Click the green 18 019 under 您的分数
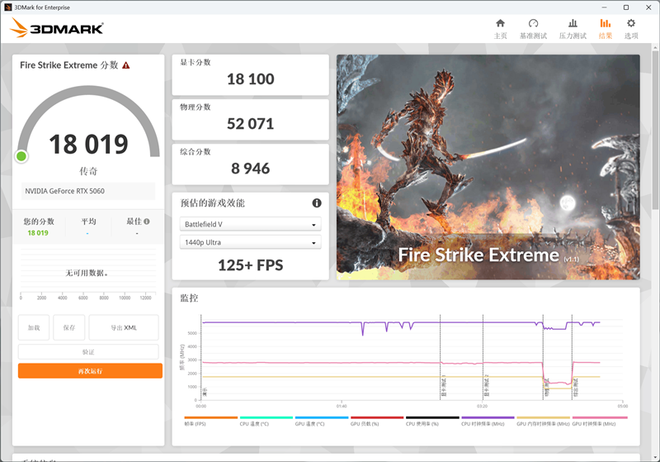Screen dimensions: 660x462 [x=38, y=233]
